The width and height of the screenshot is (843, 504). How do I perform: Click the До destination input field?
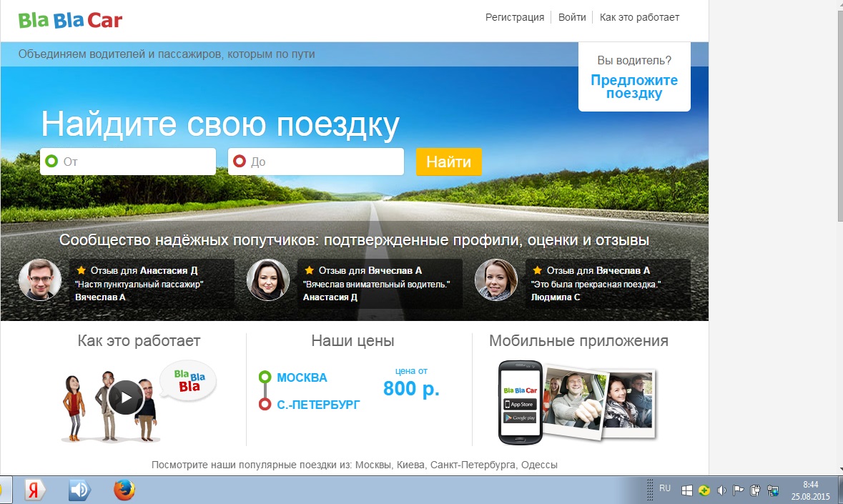315,161
